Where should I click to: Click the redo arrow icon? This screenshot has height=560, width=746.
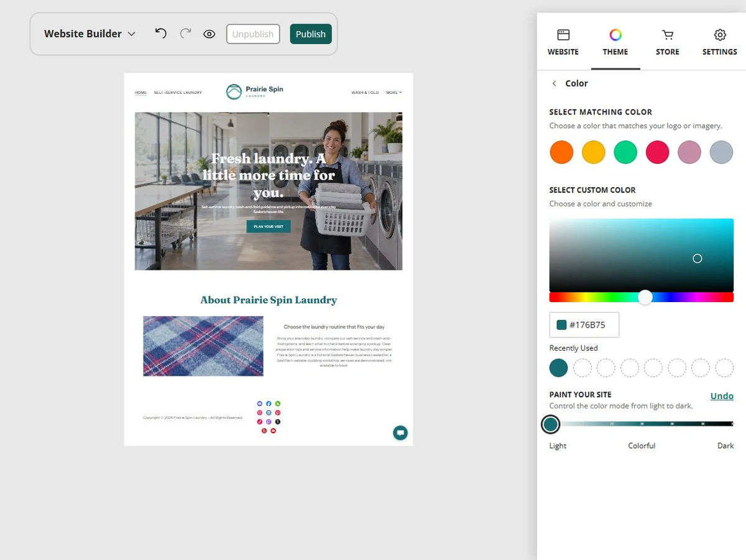pyautogui.click(x=185, y=34)
